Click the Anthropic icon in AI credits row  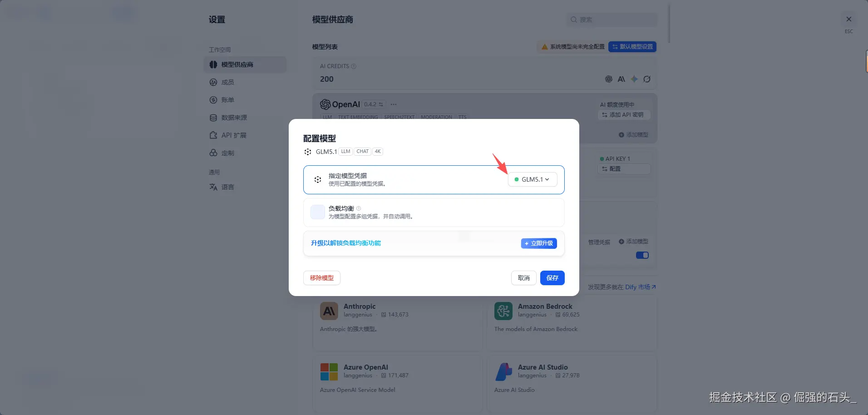click(621, 79)
